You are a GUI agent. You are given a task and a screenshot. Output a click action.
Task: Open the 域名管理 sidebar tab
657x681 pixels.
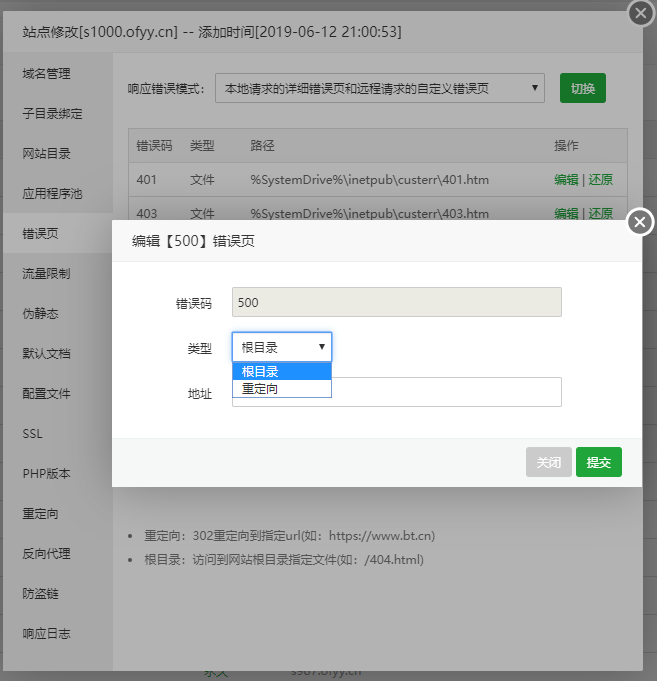[x=58, y=73]
